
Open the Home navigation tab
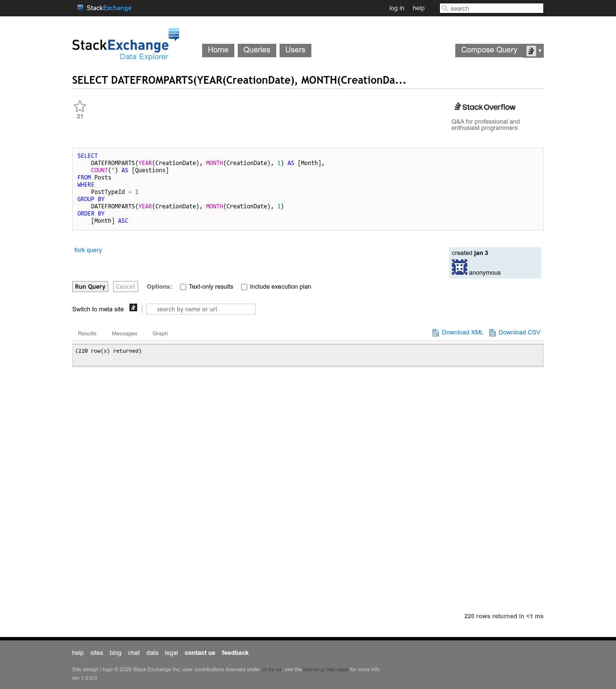tap(218, 51)
